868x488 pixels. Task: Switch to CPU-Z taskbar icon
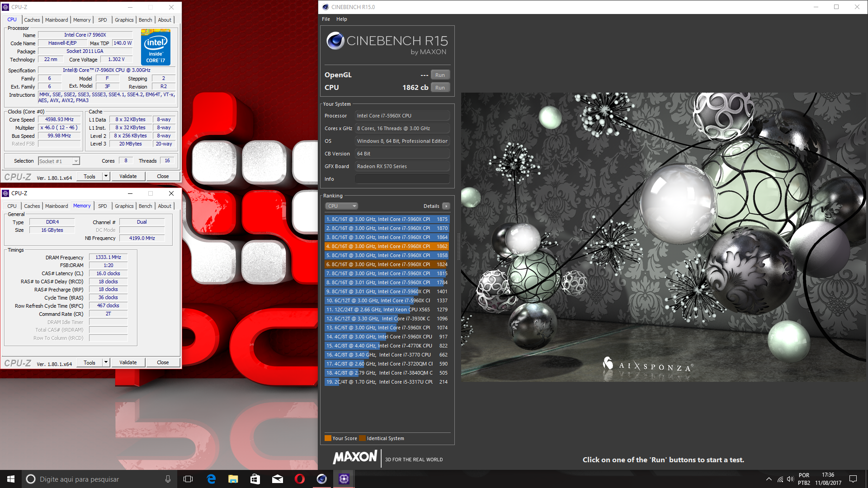(344, 479)
